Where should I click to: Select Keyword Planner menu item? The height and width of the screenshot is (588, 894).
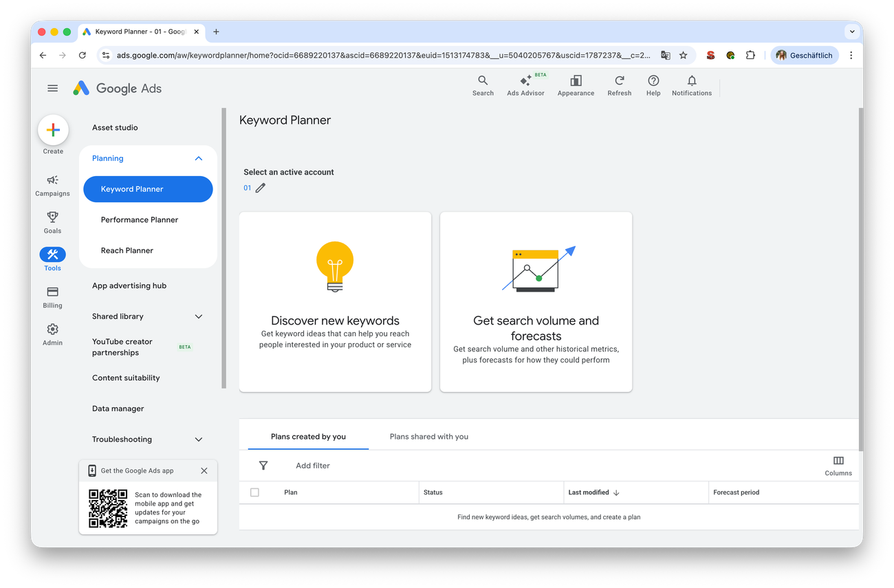click(x=148, y=189)
